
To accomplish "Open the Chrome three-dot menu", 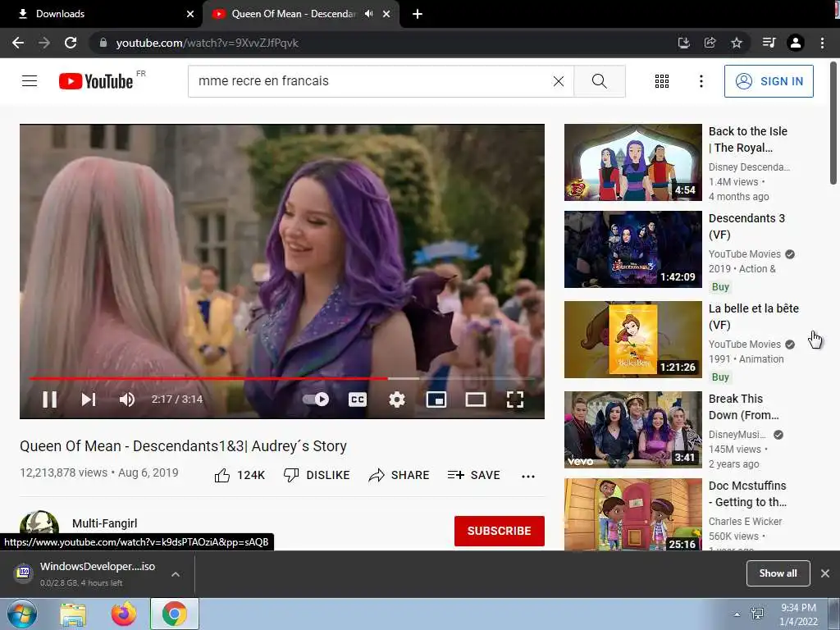I will [x=822, y=43].
